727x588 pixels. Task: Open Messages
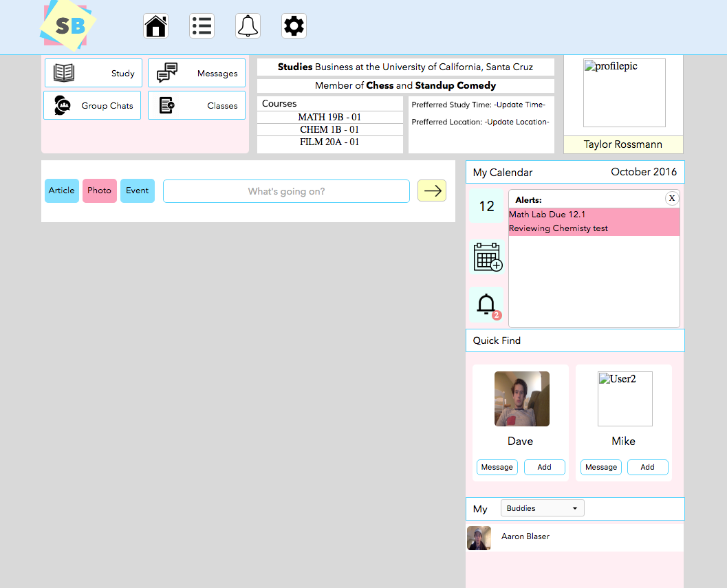coord(197,73)
